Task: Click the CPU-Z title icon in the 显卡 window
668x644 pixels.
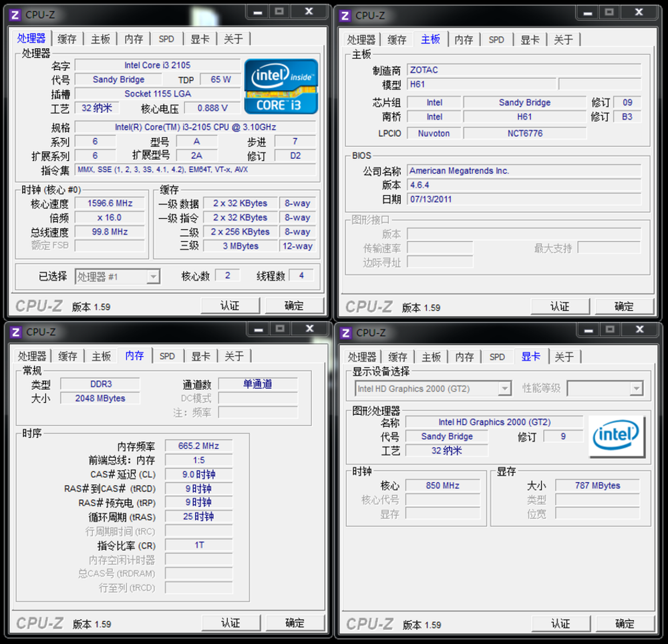Action: pyautogui.click(x=346, y=333)
